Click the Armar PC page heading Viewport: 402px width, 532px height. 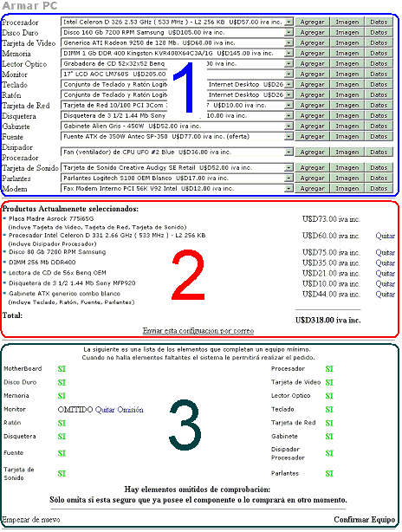coord(29,6)
